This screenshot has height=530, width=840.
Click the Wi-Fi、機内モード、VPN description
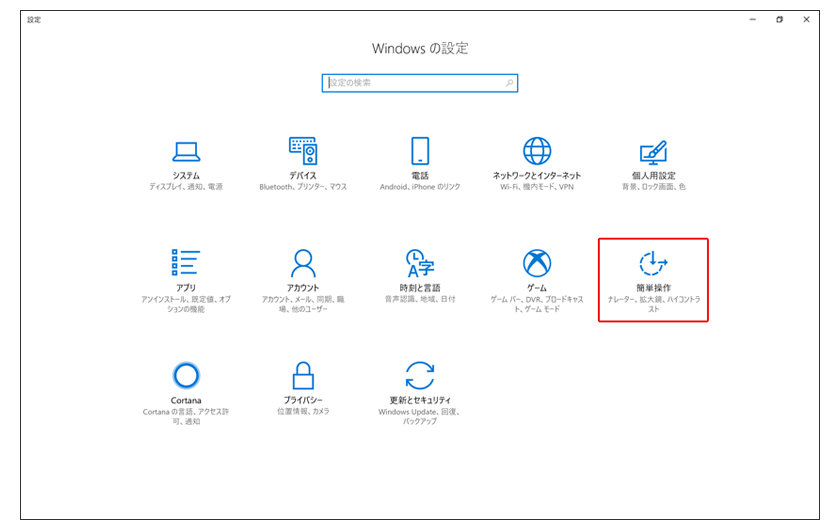[x=537, y=187]
